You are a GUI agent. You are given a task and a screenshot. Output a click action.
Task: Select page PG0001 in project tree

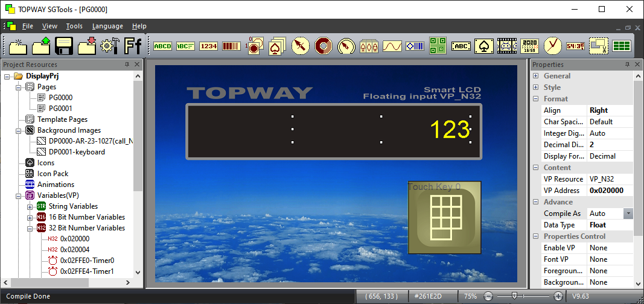60,109
